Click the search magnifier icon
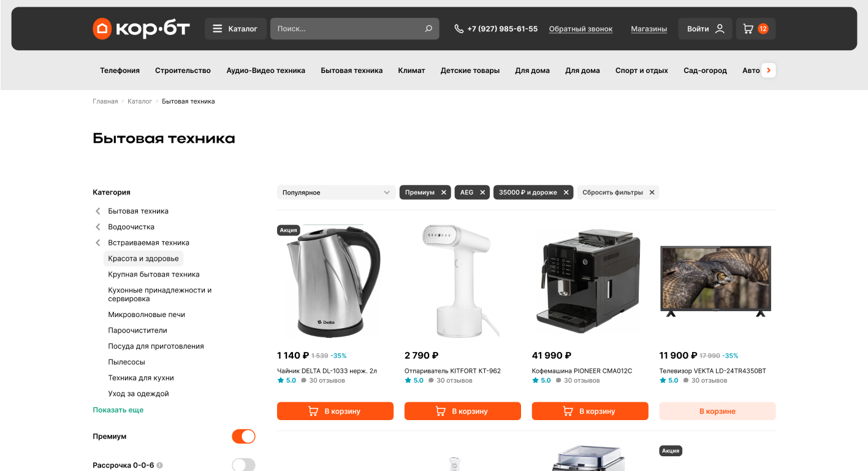Screen dimensions: 868x471 point(428,29)
